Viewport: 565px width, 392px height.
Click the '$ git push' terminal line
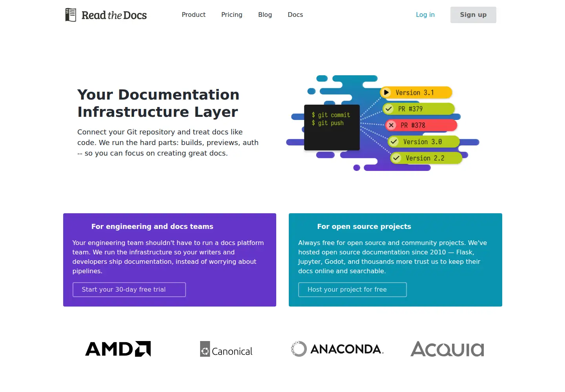click(328, 123)
